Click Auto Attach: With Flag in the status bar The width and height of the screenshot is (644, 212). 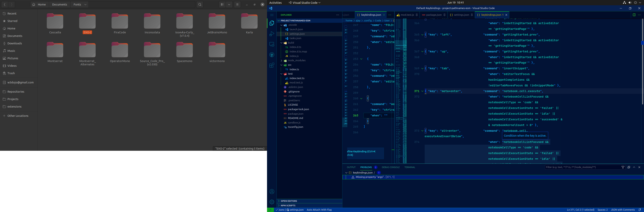319,210
